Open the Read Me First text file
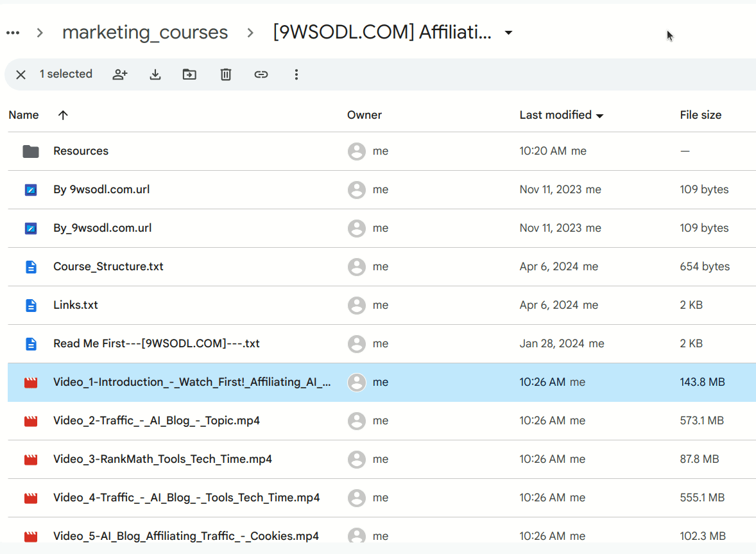Screen dimensions: 756x554 click(x=157, y=343)
